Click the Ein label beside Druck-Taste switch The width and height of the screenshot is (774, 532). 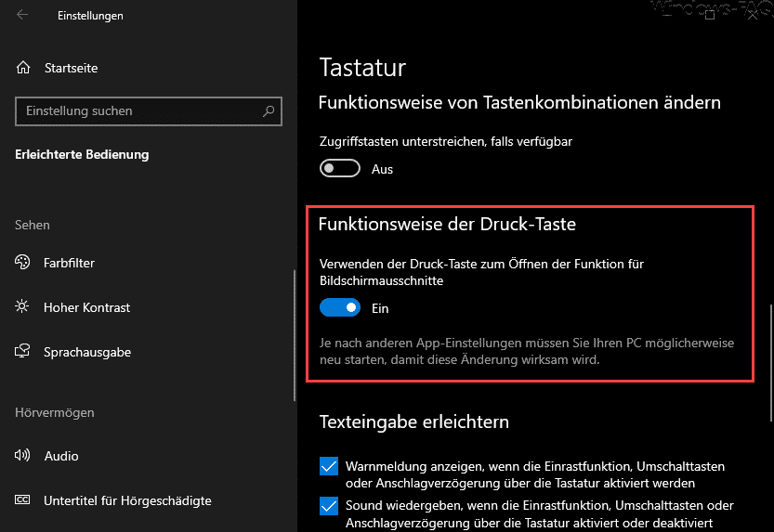(380, 308)
